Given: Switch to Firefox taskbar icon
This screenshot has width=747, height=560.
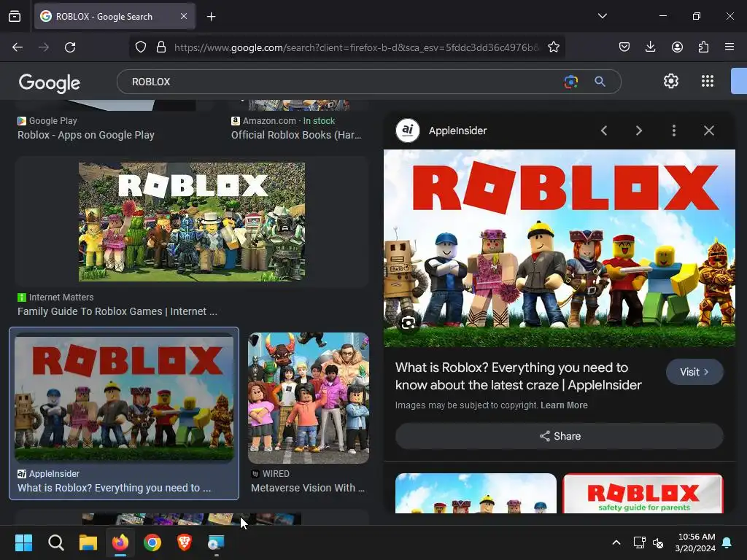Looking at the screenshot, I should 120,542.
